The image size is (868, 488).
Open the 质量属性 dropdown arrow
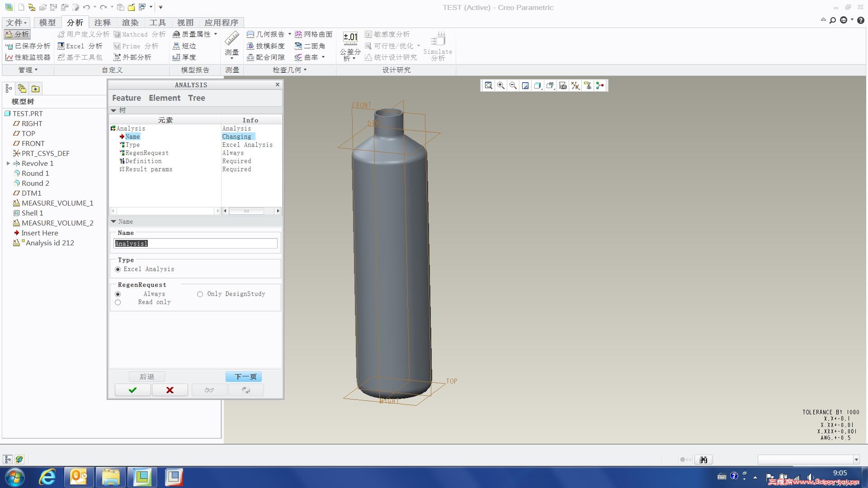(216, 34)
